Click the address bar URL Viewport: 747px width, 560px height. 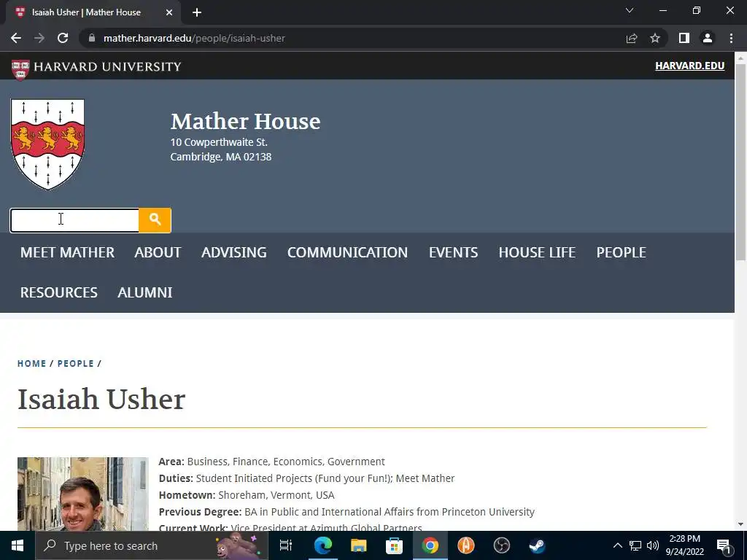[x=194, y=38]
